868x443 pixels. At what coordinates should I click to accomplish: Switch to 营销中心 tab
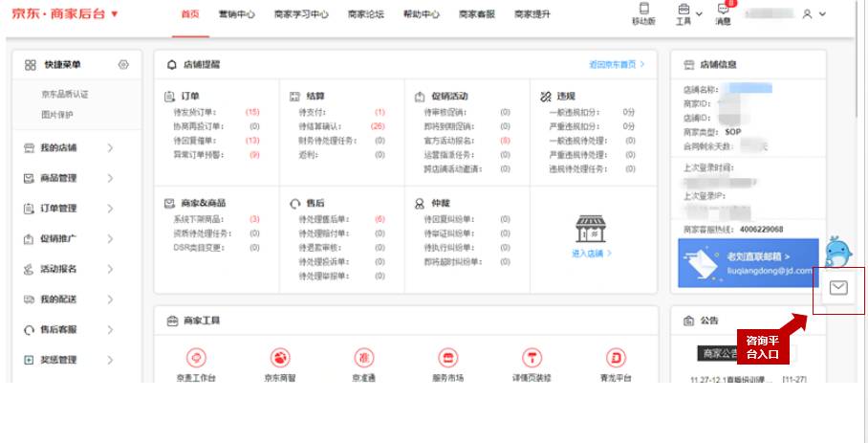pyautogui.click(x=237, y=15)
